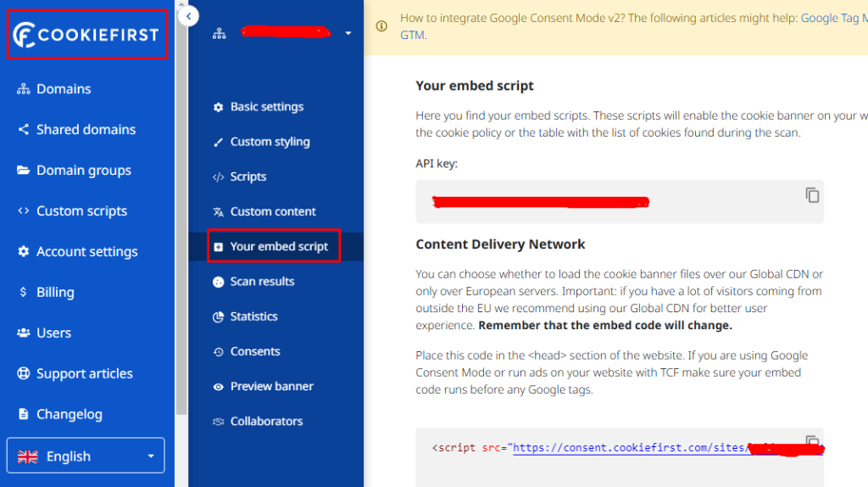Copy the API key with copy icon
The height and width of the screenshot is (487, 868).
812,195
